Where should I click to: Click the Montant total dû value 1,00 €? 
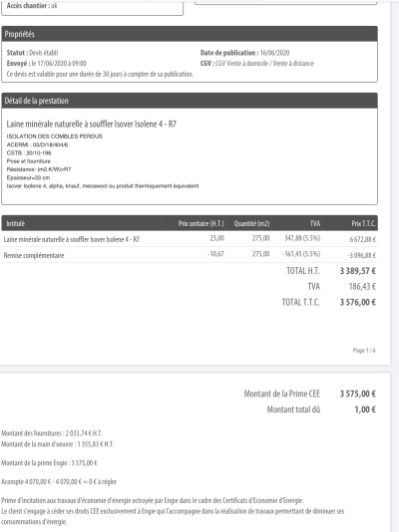(x=365, y=409)
